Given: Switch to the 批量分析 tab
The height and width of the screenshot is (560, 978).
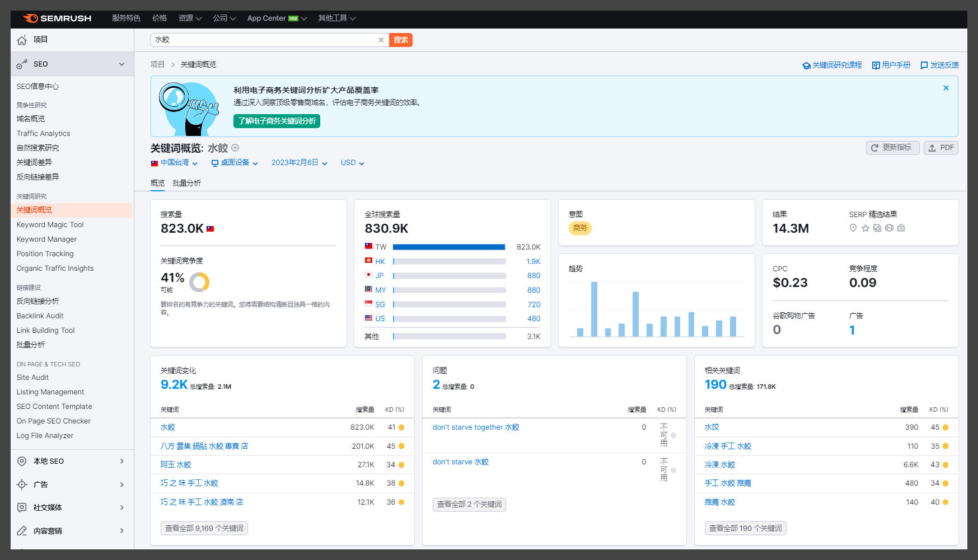Looking at the screenshot, I should pos(186,183).
